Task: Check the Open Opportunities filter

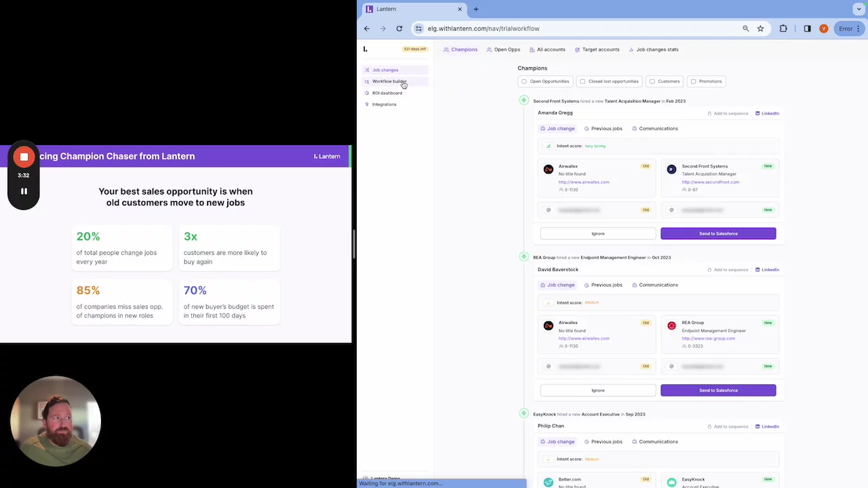Action: 524,81
